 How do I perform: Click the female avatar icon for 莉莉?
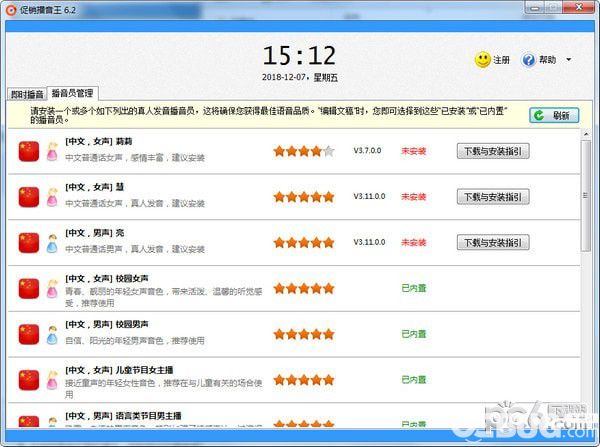tap(52, 152)
